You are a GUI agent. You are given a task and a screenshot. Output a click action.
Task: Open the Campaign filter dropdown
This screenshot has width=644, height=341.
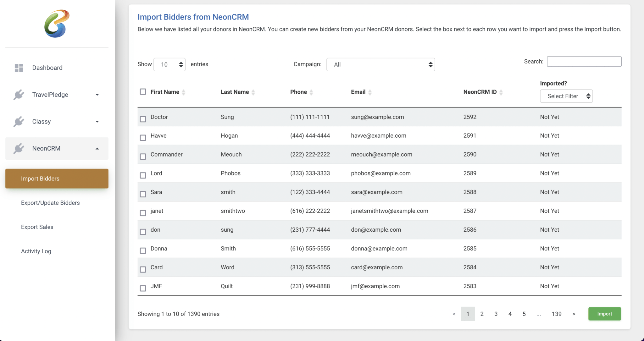381,64
